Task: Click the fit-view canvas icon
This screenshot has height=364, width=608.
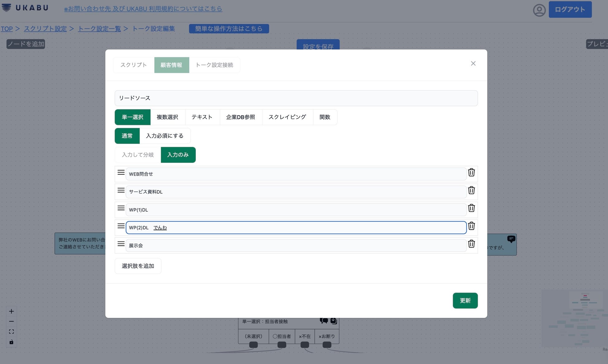Action: [11, 332]
